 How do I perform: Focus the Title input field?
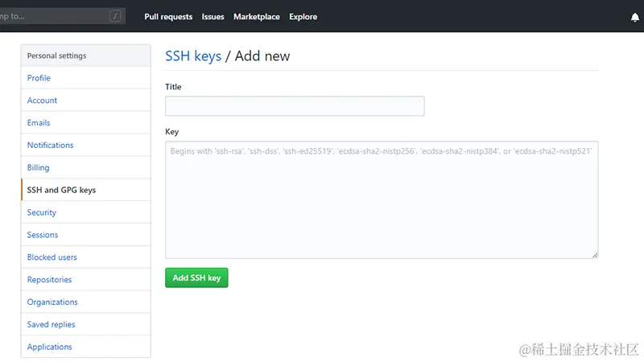point(295,106)
